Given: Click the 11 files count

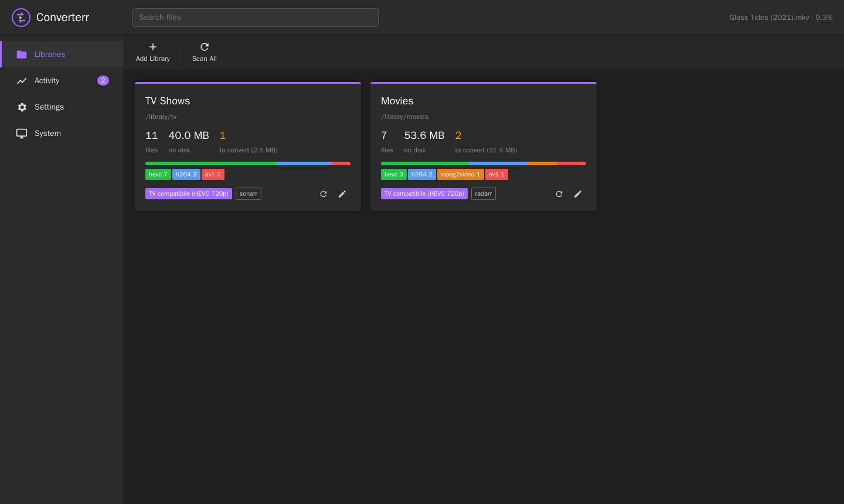Looking at the screenshot, I should pos(152,135).
